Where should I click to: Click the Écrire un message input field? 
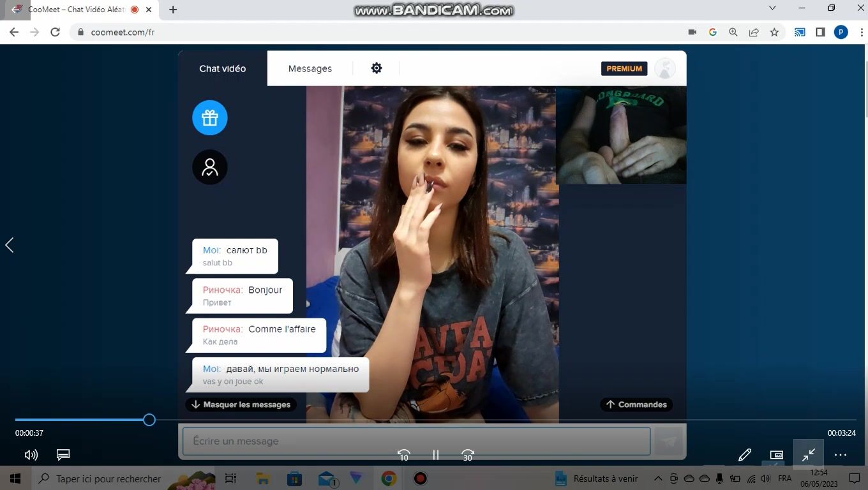[416, 441]
